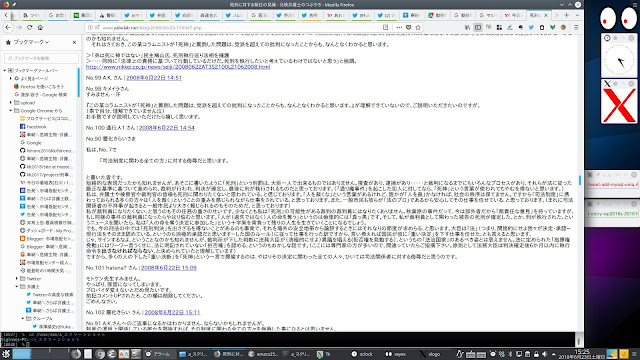The image size is (640, 360).
Task: Open page actions three-dot menu
Action: (399, 27)
